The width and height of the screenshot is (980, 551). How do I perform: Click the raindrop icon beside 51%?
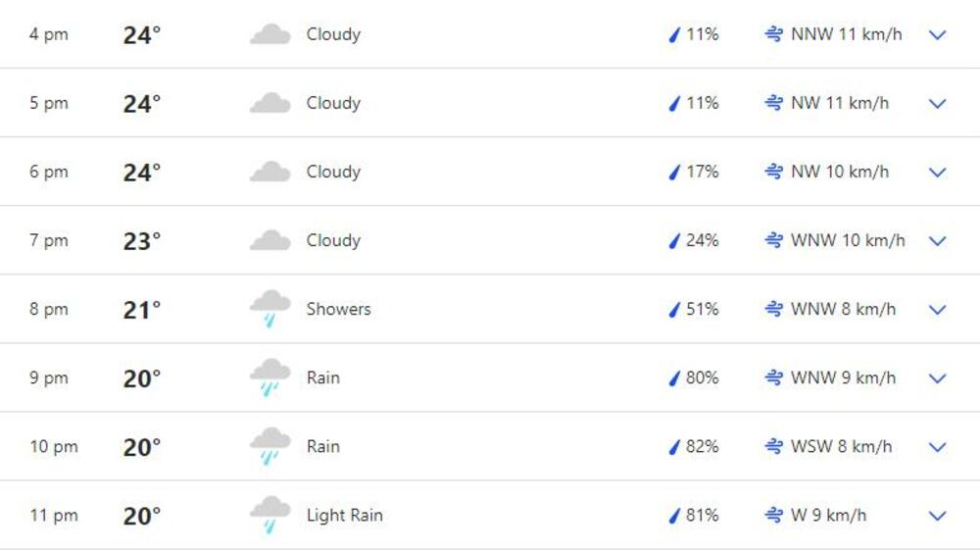pyautogui.click(x=674, y=310)
